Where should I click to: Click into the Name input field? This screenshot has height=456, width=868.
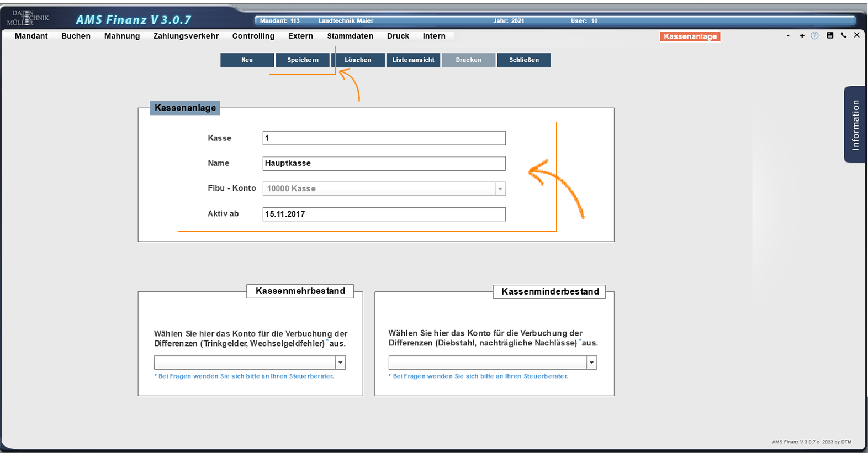384,164
